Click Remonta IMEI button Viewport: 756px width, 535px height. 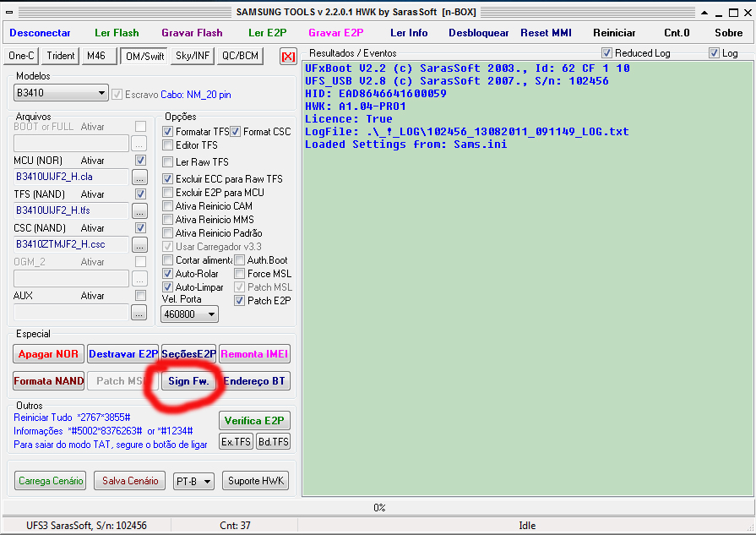[254, 354]
